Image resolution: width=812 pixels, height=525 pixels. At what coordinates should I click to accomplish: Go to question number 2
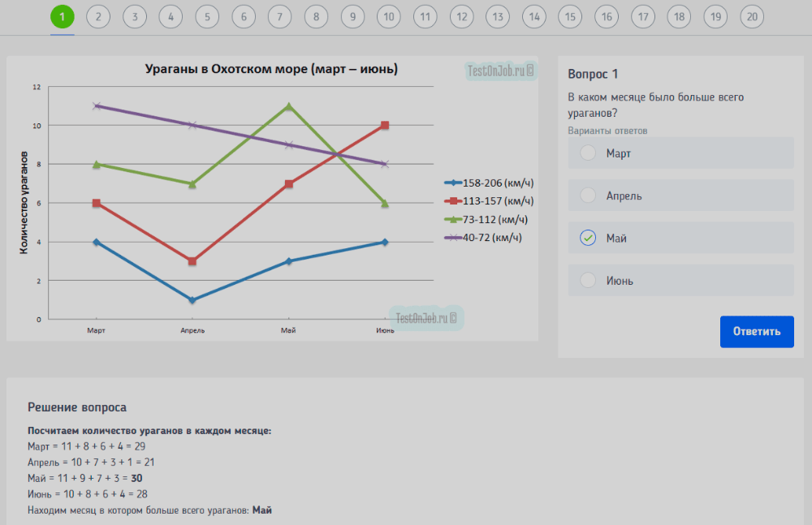pyautogui.click(x=98, y=17)
